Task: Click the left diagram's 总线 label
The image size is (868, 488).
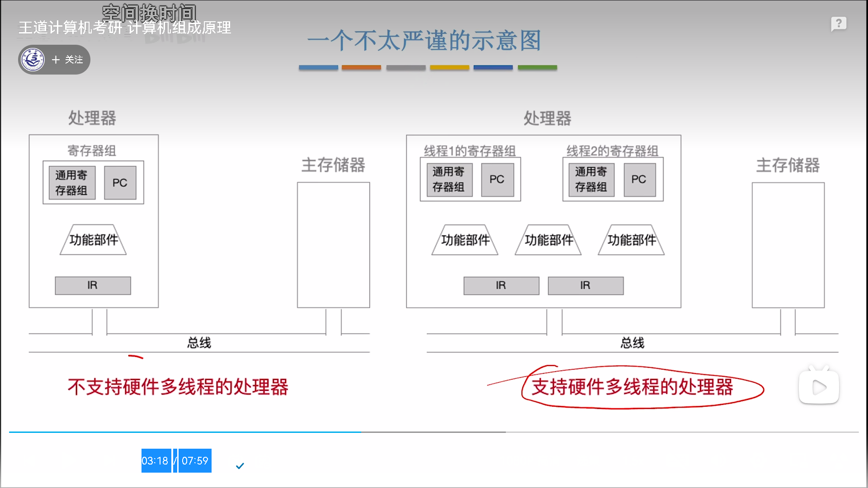Action: [199, 343]
